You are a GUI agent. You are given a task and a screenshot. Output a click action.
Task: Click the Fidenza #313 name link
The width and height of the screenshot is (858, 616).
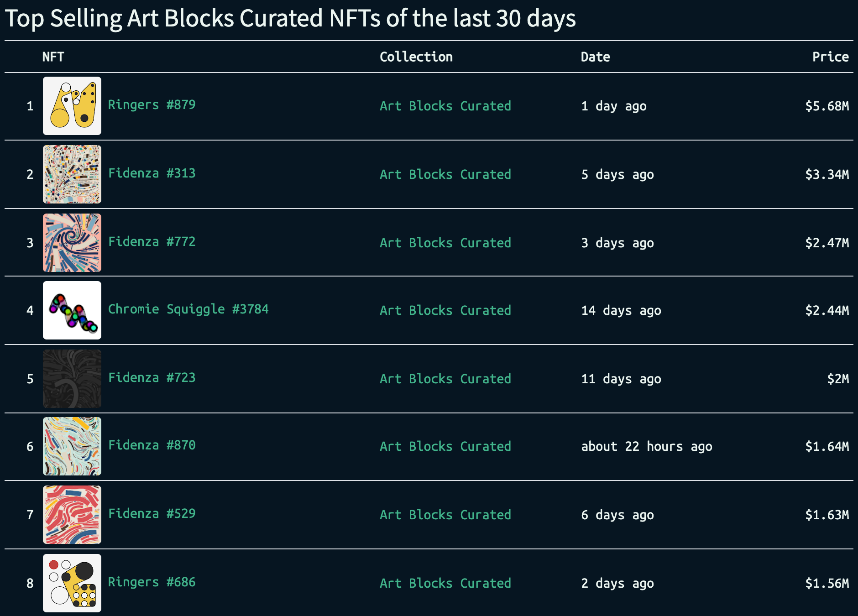pyautogui.click(x=152, y=173)
